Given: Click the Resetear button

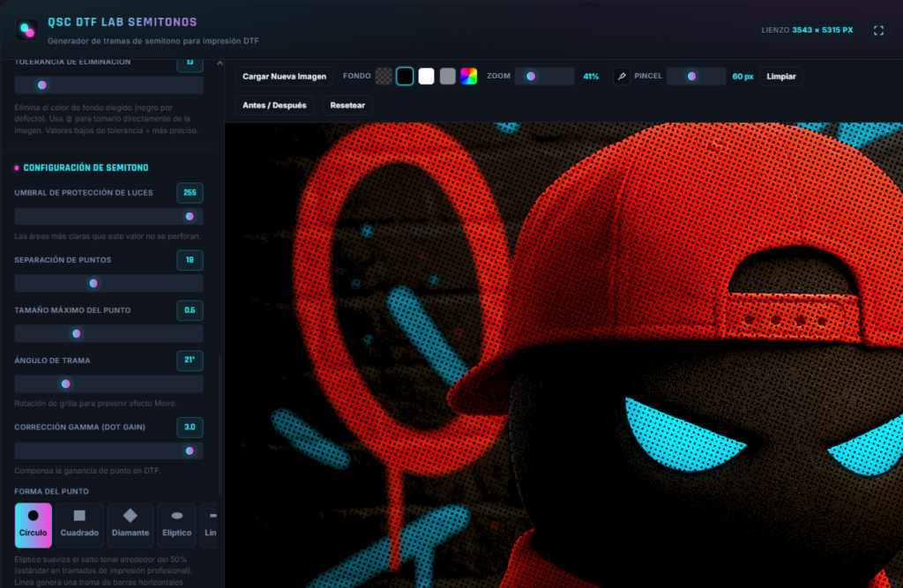Looking at the screenshot, I should (x=347, y=106).
